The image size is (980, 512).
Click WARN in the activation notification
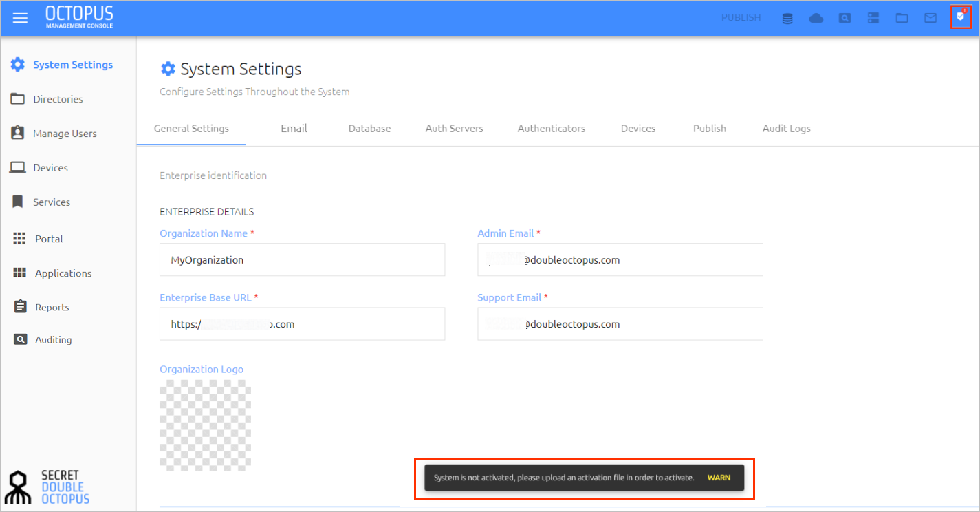pos(719,478)
